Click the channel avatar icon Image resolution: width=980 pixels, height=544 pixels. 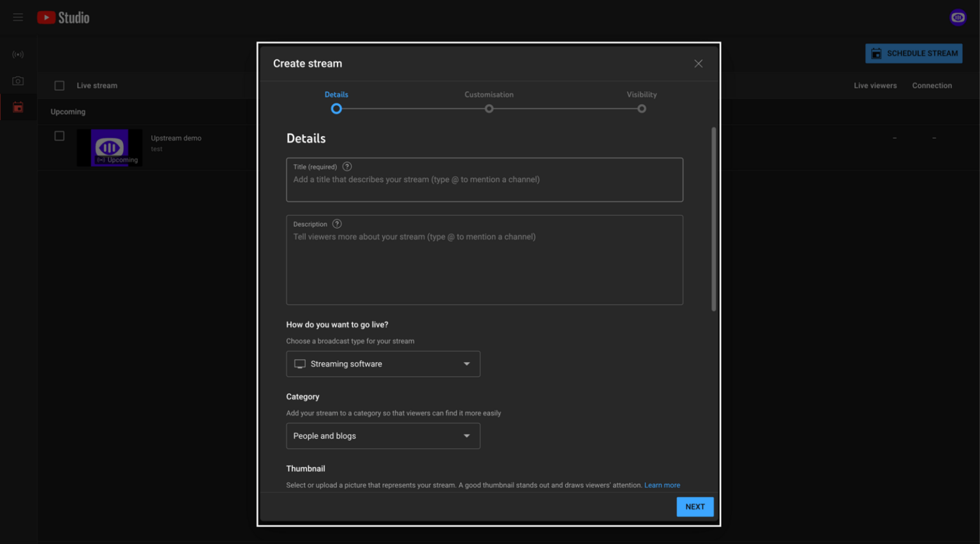click(x=958, y=18)
